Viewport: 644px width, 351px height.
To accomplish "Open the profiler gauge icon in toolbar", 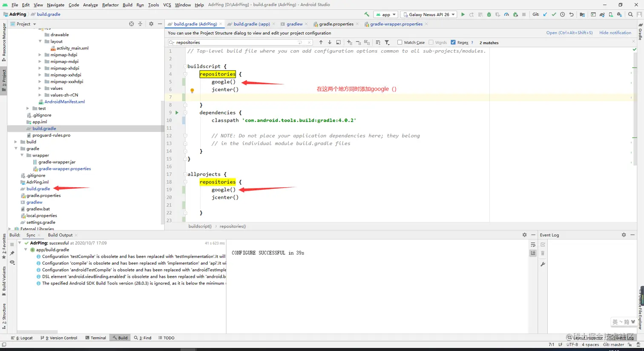I will point(506,14).
